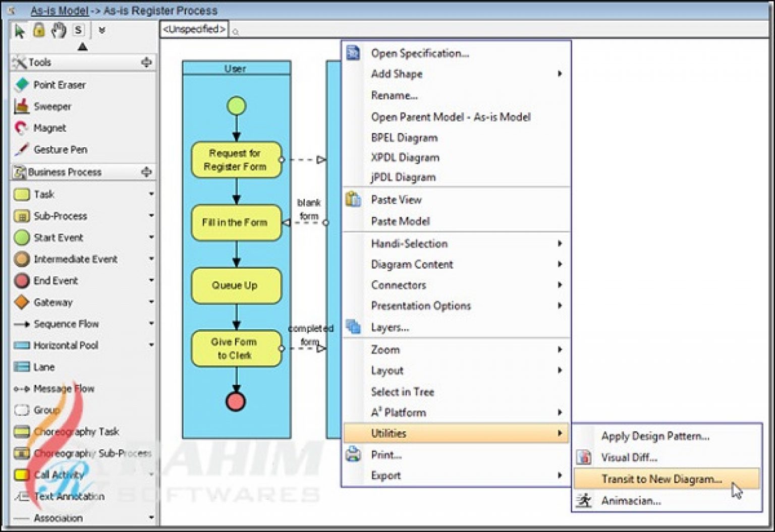Select the Magnet tool
The image size is (775, 532).
pyautogui.click(x=49, y=128)
